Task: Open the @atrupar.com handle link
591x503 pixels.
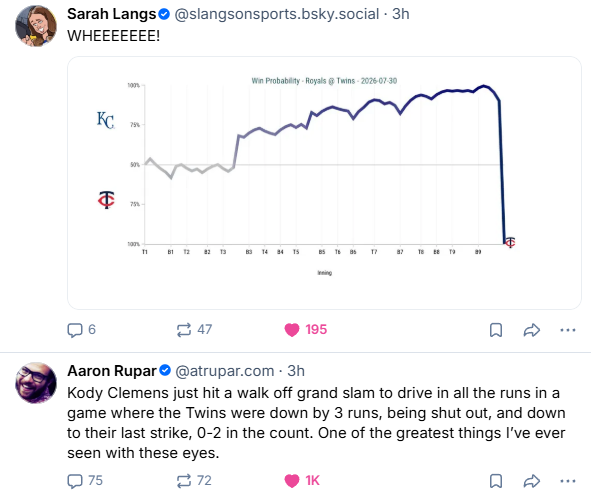Action: (225, 371)
